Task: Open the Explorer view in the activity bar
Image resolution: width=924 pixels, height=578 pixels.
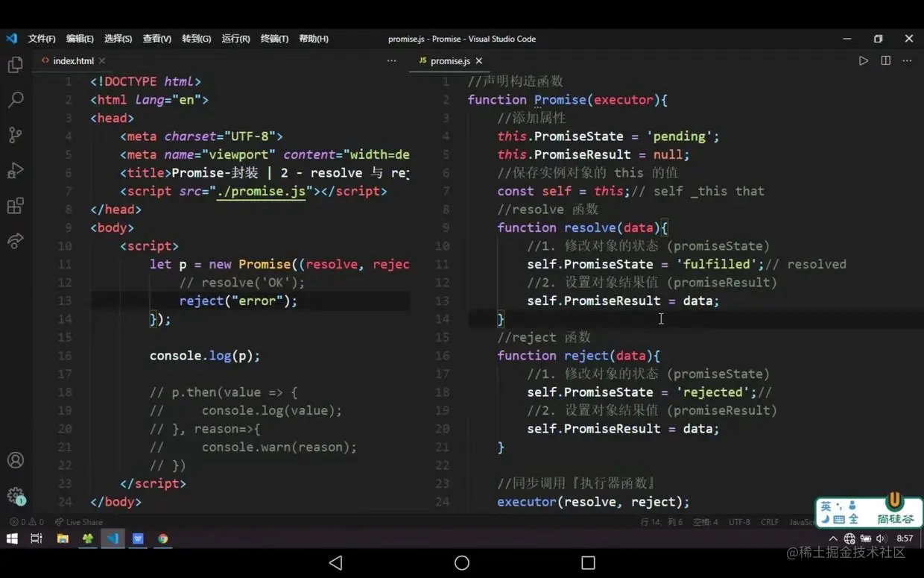Action: [x=15, y=65]
